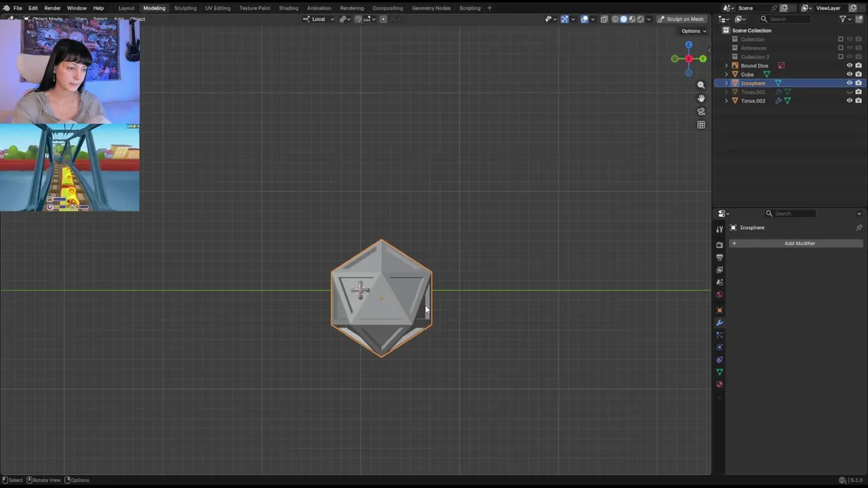Enable the Collection 3 checkbox

pyautogui.click(x=841, y=57)
